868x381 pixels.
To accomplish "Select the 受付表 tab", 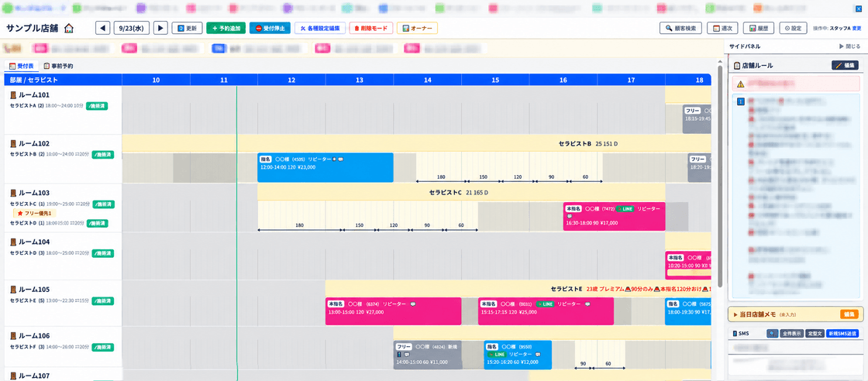I will (x=21, y=67).
